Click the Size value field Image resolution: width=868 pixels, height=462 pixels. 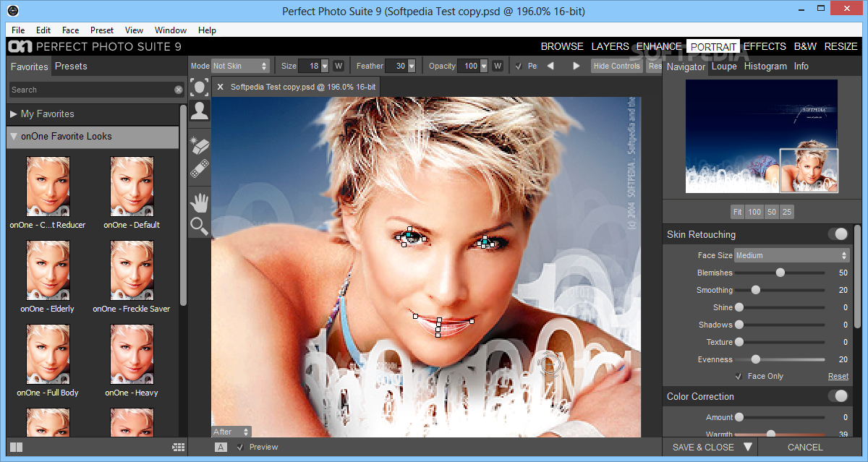309,66
